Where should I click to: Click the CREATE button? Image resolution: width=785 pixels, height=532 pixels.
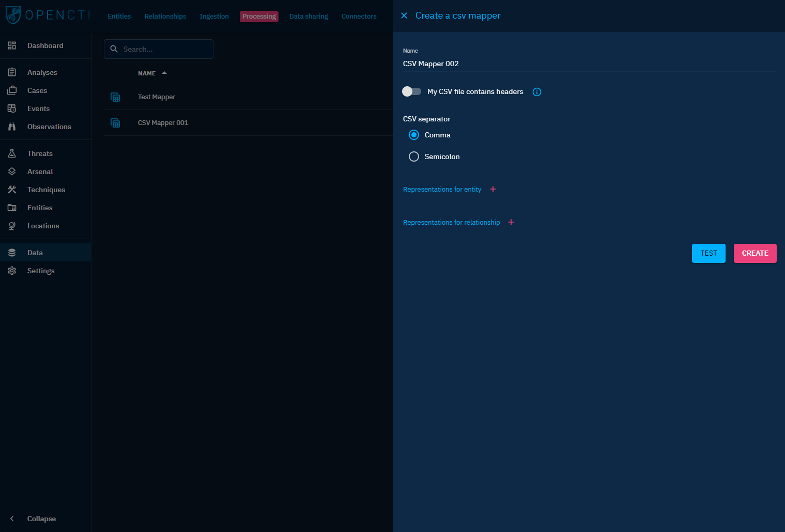[755, 253]
